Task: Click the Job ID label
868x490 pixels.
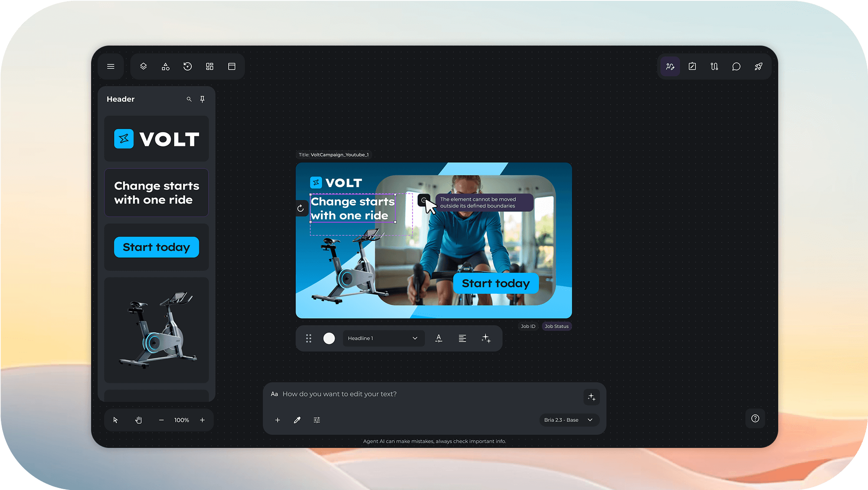Action: click(528, 326)
